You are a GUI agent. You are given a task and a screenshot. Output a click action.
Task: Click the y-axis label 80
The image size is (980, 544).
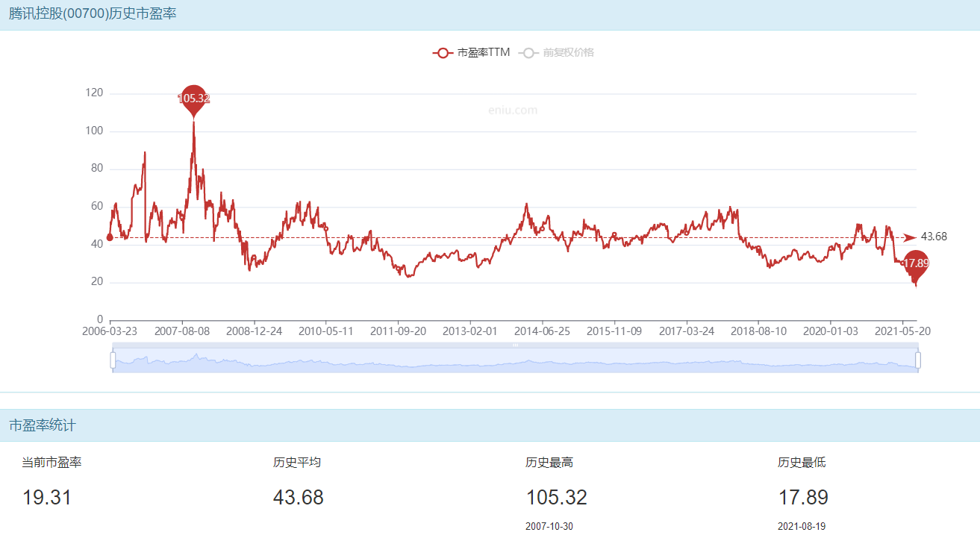click(x=97, y=169)
